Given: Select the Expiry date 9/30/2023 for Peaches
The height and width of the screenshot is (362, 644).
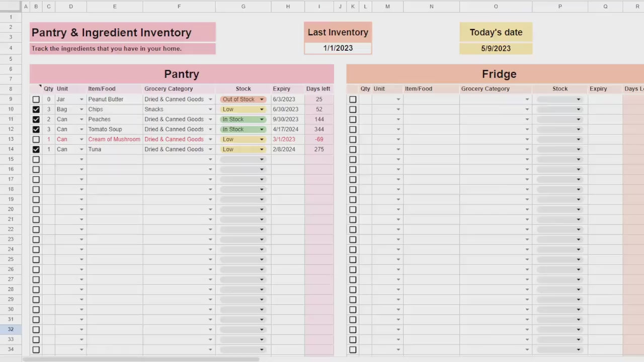Looking at the screenshot, I should (x=285, y=119).
